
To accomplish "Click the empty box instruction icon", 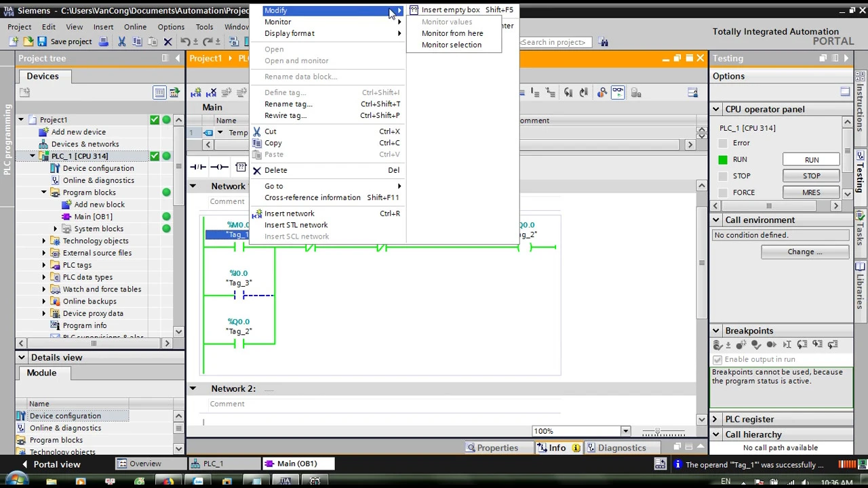I will [241, 167].
